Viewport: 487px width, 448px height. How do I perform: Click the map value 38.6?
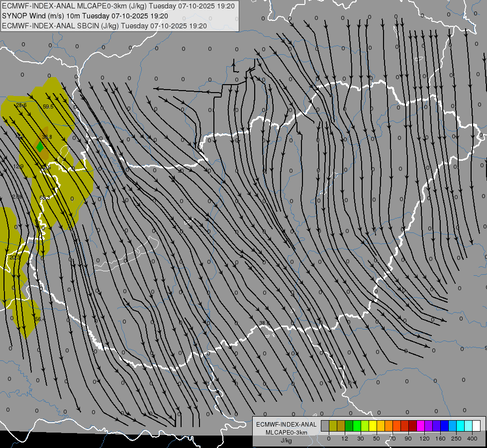(264, 324)
